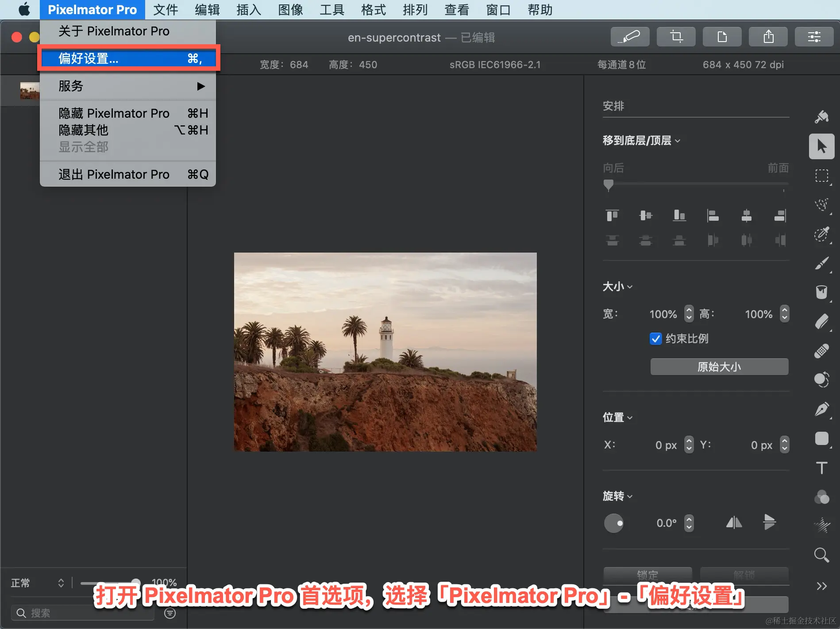This screenshot has height=629, width=840.
Task: Open the adjustment sliders toolbar button
Action: [x=814, y=37]
